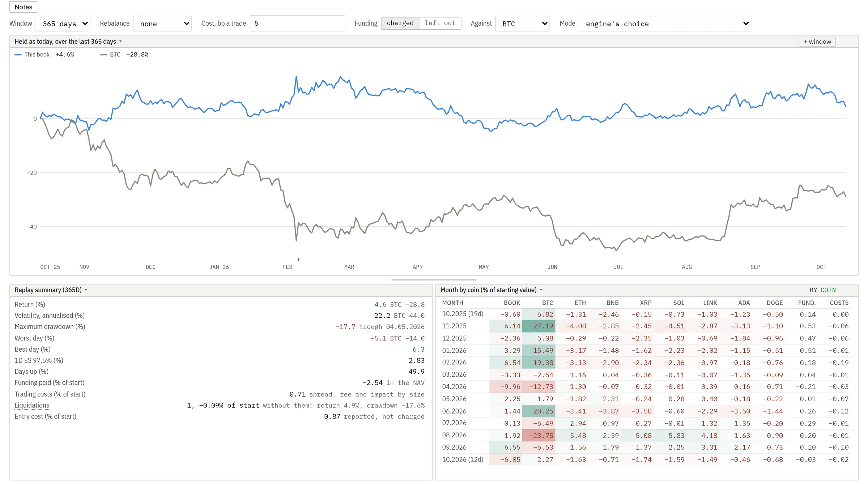Click the 5.83 SOL cell for 08.2026
Viewport: 868px width, 484px height.
coord(670,436)
